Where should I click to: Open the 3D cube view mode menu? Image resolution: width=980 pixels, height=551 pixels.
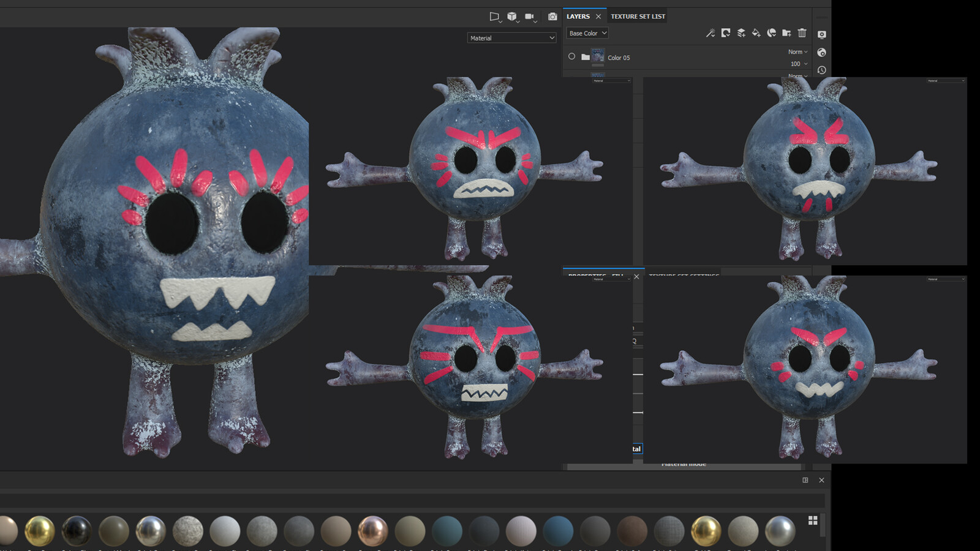tap(513, 17)
